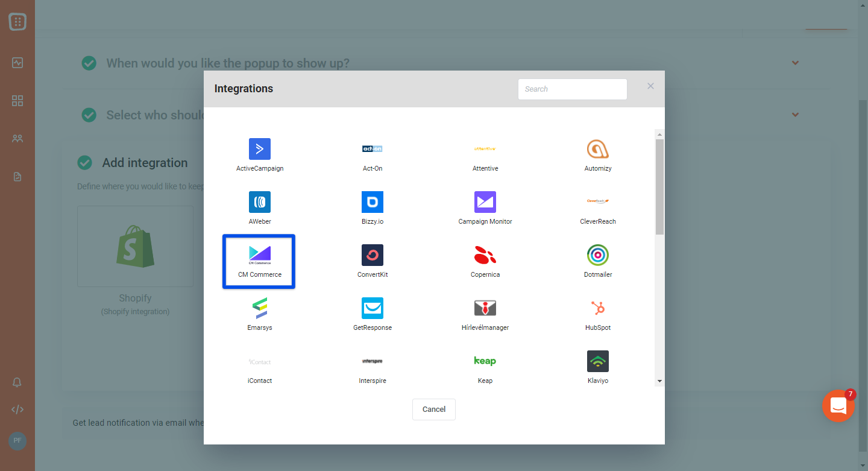Pick the ConvertKit integration icon

[373, 255]
